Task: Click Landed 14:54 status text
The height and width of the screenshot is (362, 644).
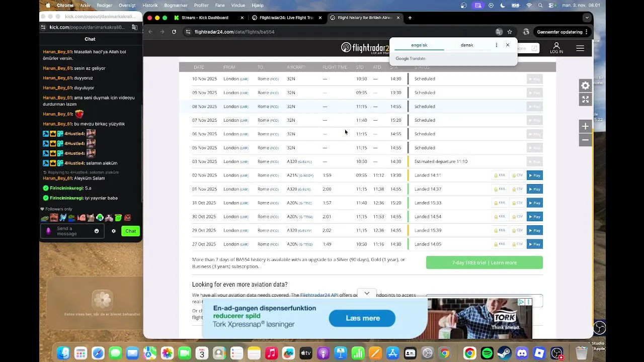Action: pos(428,217)
